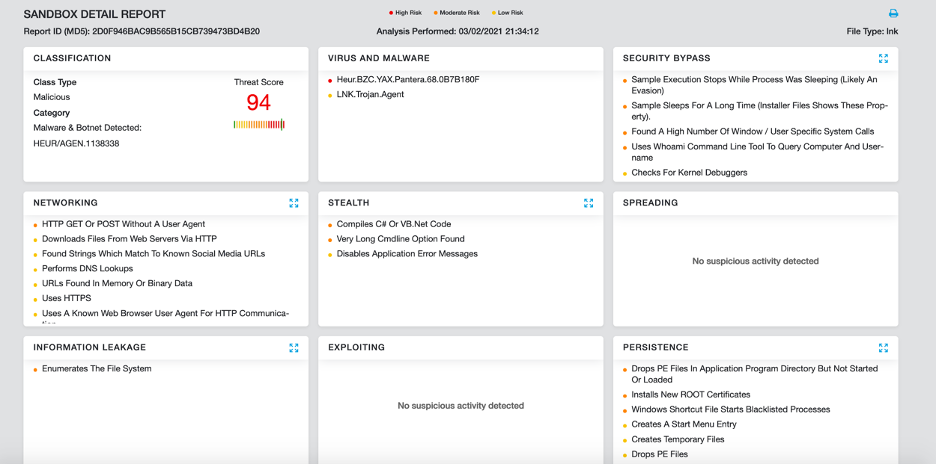Image resolution: width=936 pixels, height=464 pixels.
Task: Select 'Enumerates The File System' item
Action: 97,369
